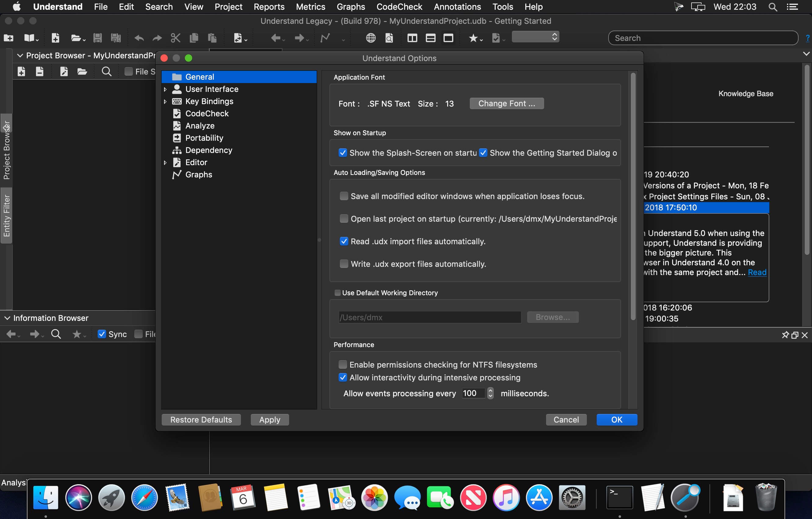Screen dimensions: 812x519
Task: Click the main toolbar Search field
Action: [x=703, y=38]
